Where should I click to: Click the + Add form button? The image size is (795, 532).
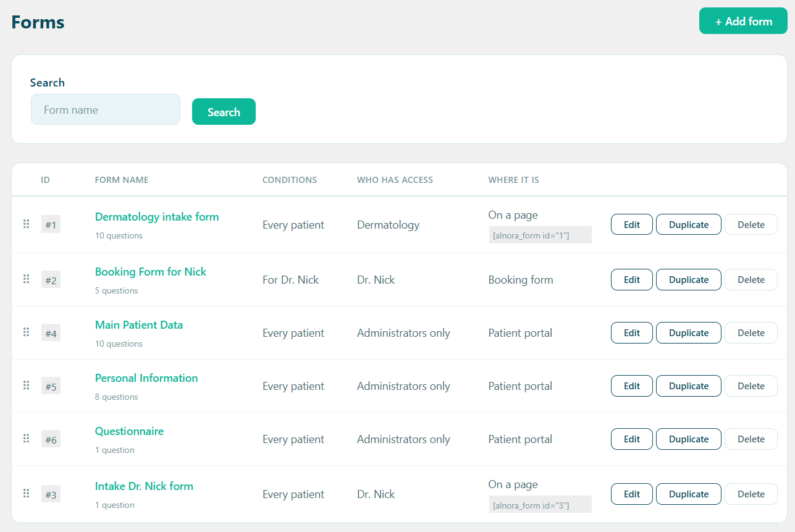click(x=743, y=21)
